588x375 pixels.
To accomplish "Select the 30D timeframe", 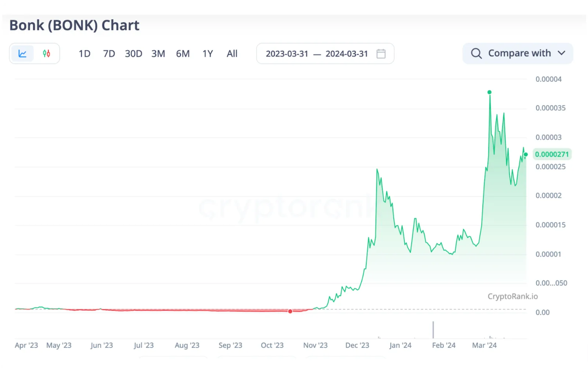I will tap(133, 54).
